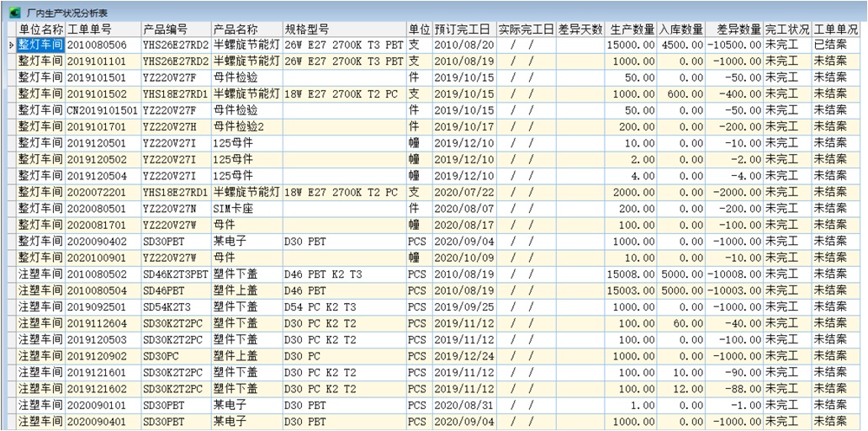Image resolution: width=868 pixels, height=431 pixels.
Task: Click the -88.00 difference quantity cell
Action: coord(733,389)
